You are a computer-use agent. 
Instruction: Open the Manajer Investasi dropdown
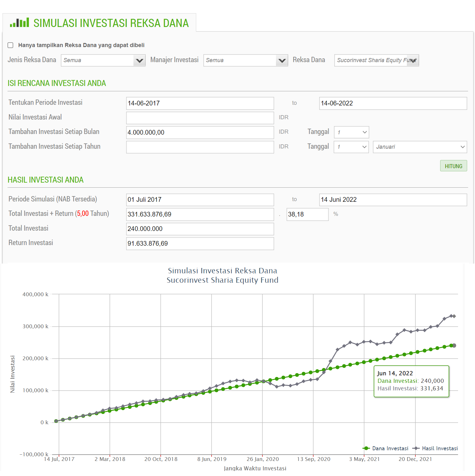tap(246, 60)
